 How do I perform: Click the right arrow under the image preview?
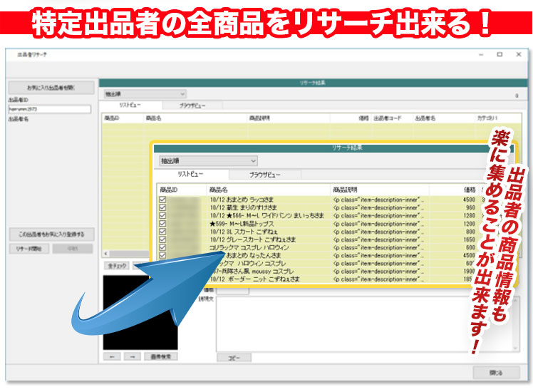click(130, 355)
